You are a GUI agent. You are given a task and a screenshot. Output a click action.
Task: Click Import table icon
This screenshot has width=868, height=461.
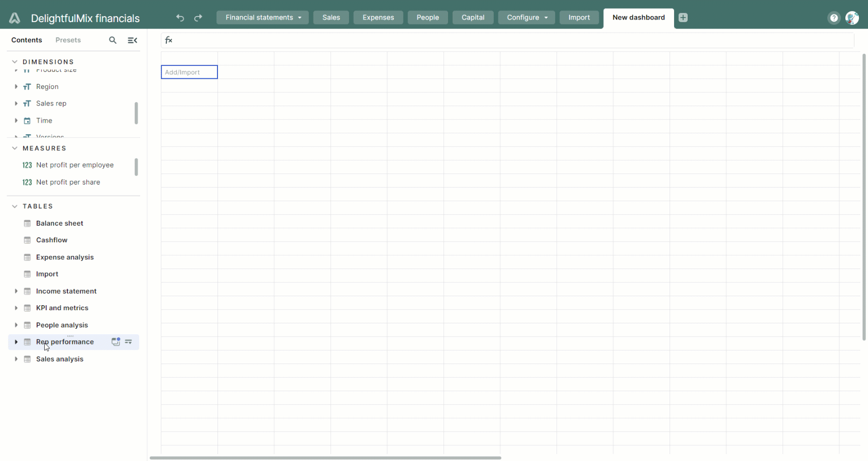point(28,274)
